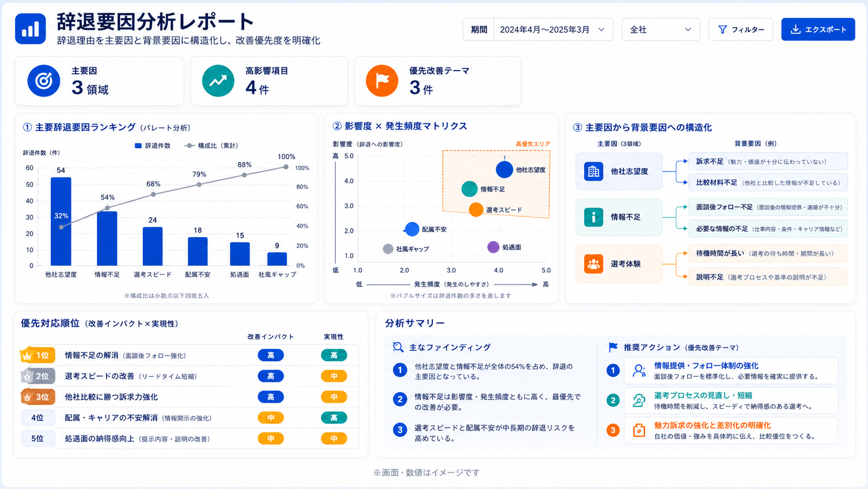
Task: Click 面談後フォロー不足 background factor item
Action: pos(768,207)
